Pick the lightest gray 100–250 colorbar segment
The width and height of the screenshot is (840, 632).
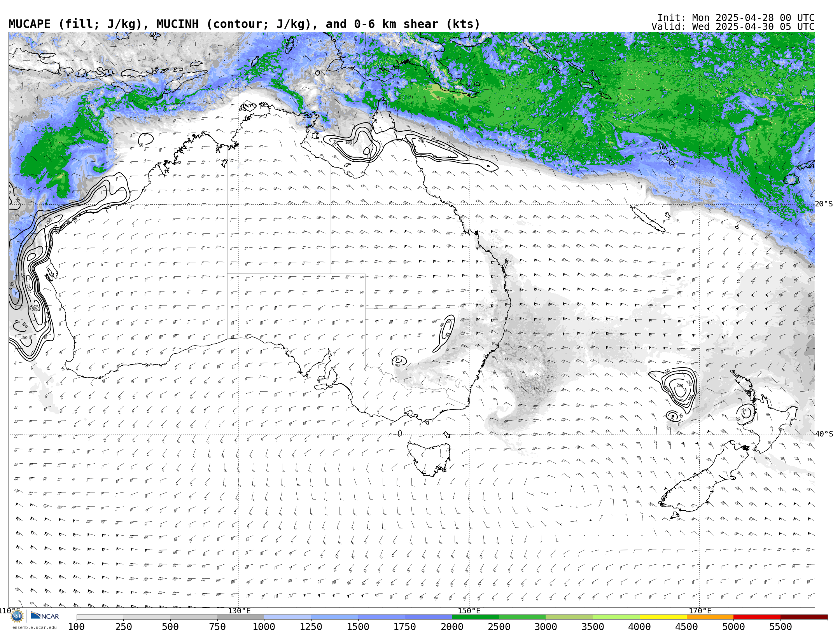click(100, 617)
